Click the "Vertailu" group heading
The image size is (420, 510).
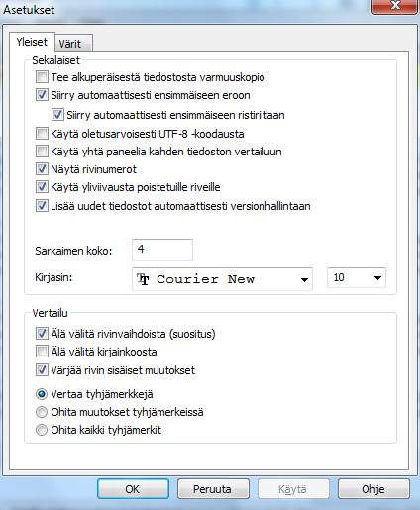(50, 313)
